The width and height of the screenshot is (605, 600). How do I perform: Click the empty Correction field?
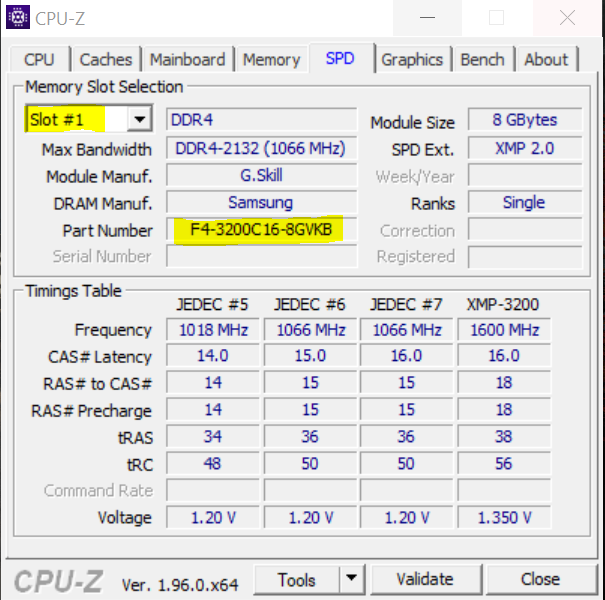click(525, 230)
